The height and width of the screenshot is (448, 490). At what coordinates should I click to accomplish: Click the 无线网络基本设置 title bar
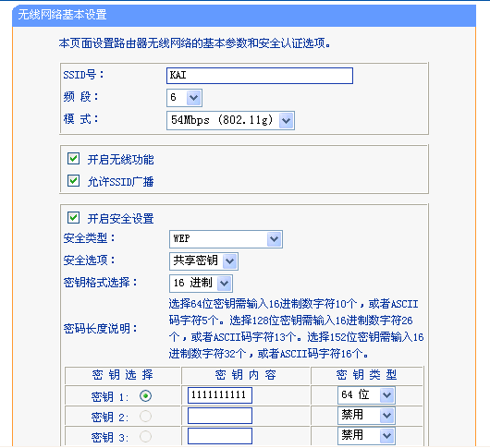coord(244,16)
